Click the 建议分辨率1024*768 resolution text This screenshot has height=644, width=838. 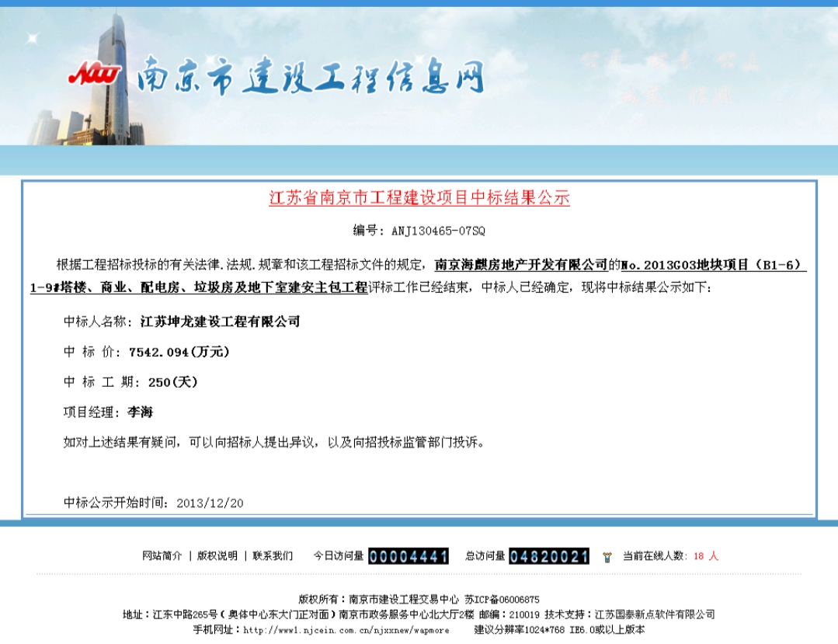click(x=520, y=630)
